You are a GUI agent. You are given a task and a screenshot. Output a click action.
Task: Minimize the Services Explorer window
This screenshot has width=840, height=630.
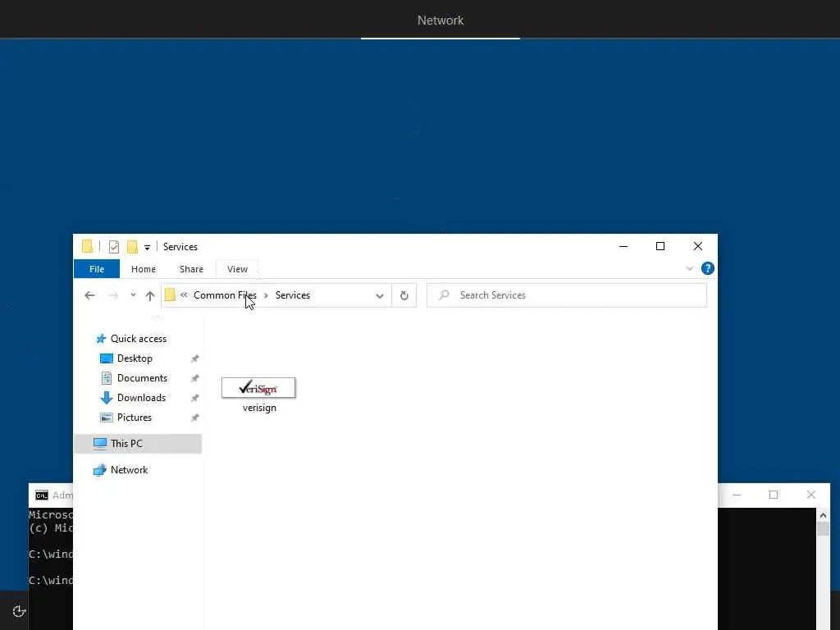(x=623, y=246)
